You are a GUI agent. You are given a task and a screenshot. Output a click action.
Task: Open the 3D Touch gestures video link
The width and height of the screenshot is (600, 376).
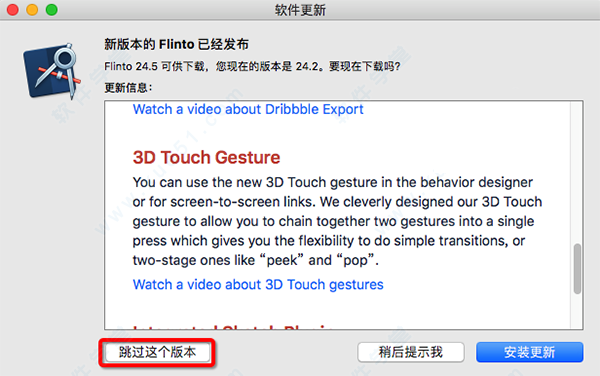click(258, 285)
